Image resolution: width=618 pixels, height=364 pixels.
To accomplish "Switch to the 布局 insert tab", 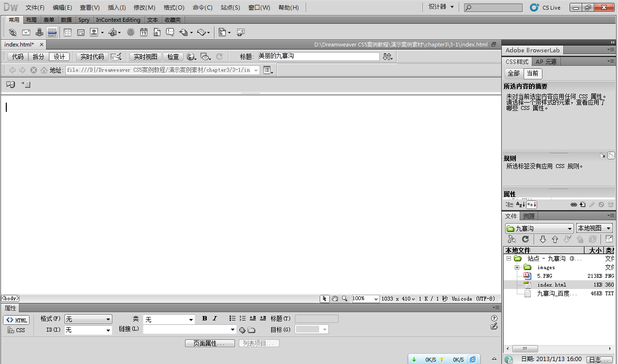I will pos(31,20).
